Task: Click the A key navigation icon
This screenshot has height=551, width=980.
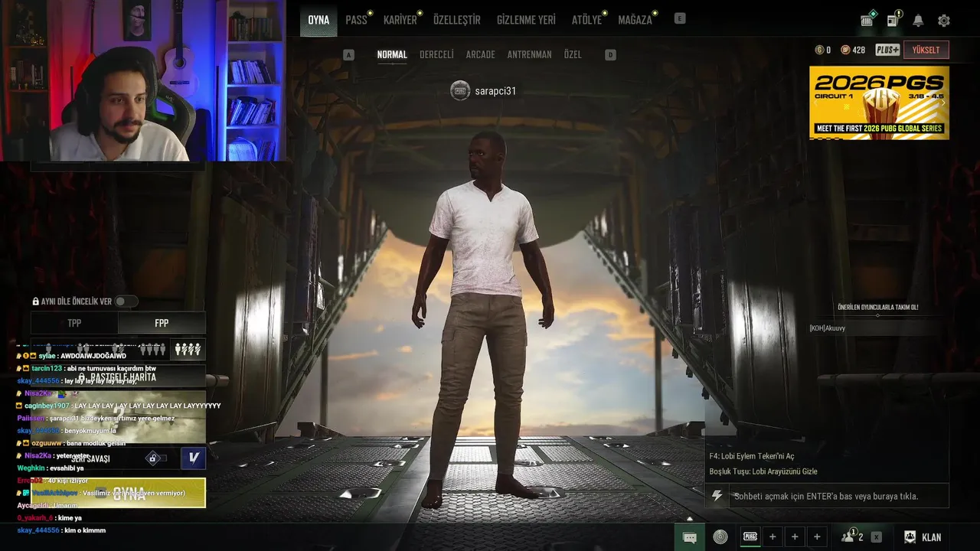Action: click(349, 54)
